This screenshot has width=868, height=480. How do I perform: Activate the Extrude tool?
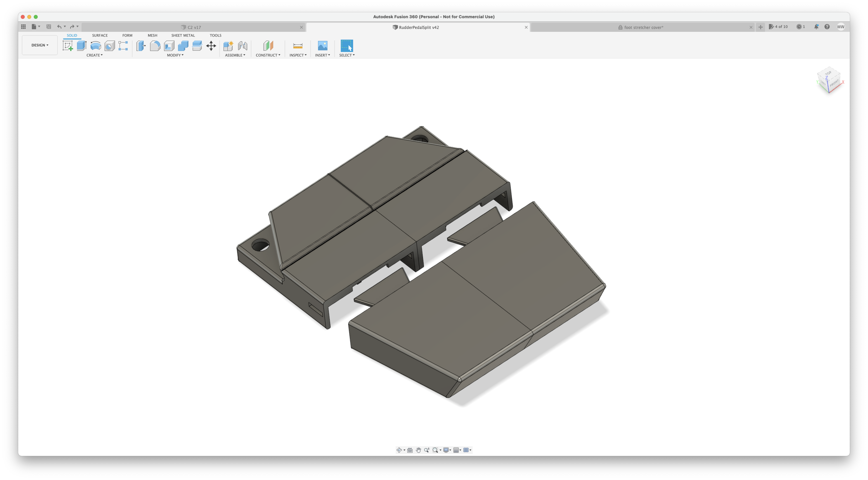pos(82,45)
